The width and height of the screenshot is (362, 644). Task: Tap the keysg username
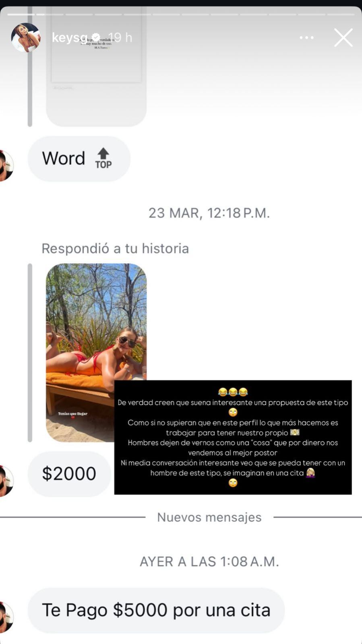(x=69, y=37)
